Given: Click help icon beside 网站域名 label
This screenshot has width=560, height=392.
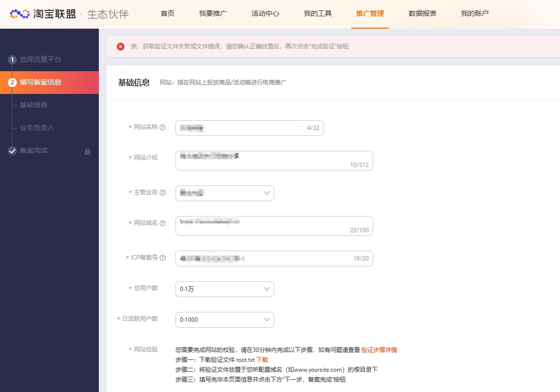Looking at the screenshot, I should click(x=163, y=223).
